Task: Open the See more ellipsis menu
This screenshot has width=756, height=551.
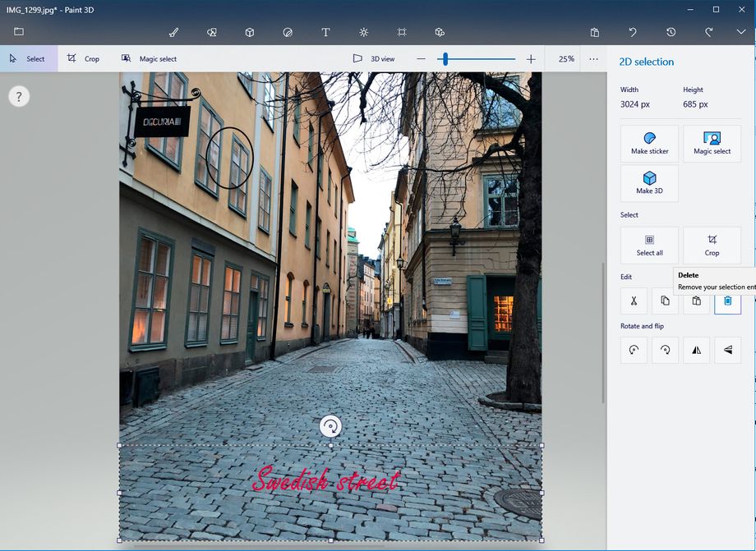Action: (593, 58)
